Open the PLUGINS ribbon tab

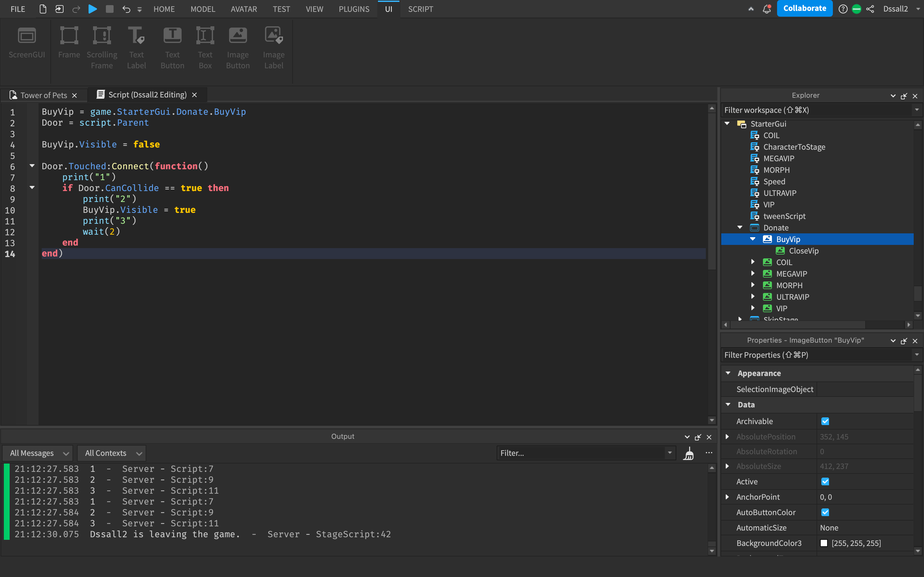(x=354, y=9)
